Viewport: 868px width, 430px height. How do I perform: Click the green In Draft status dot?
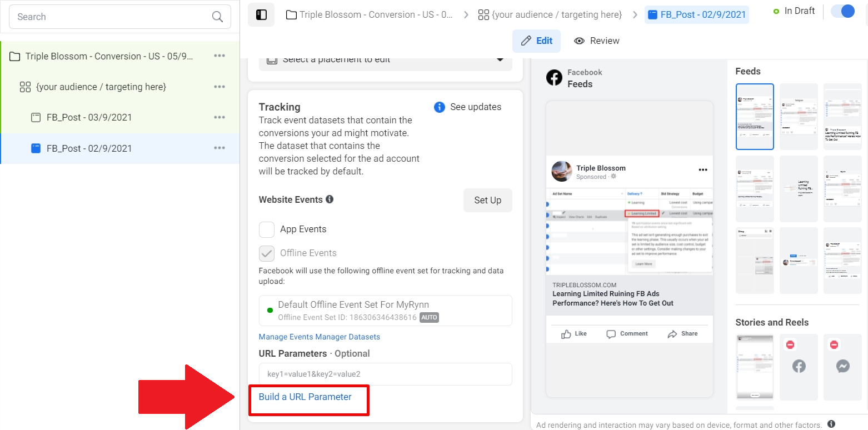click(x=776, y=11)
